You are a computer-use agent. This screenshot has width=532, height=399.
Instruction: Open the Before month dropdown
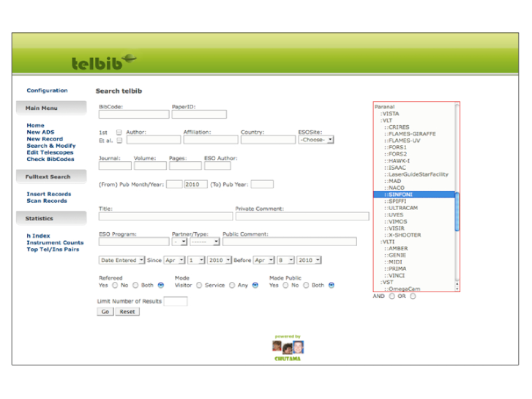(x=264, y=260)
